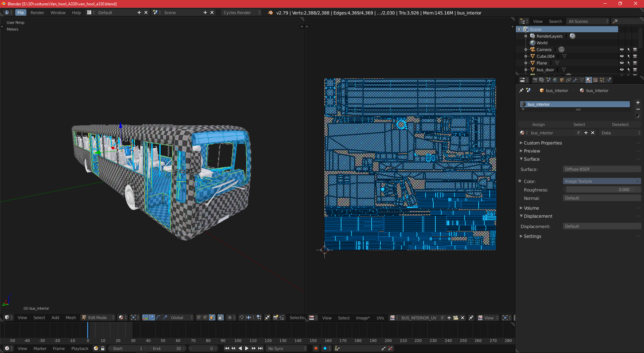Pin the image in UV editor header
Viewport: 644px width, 353px height.
471,318
